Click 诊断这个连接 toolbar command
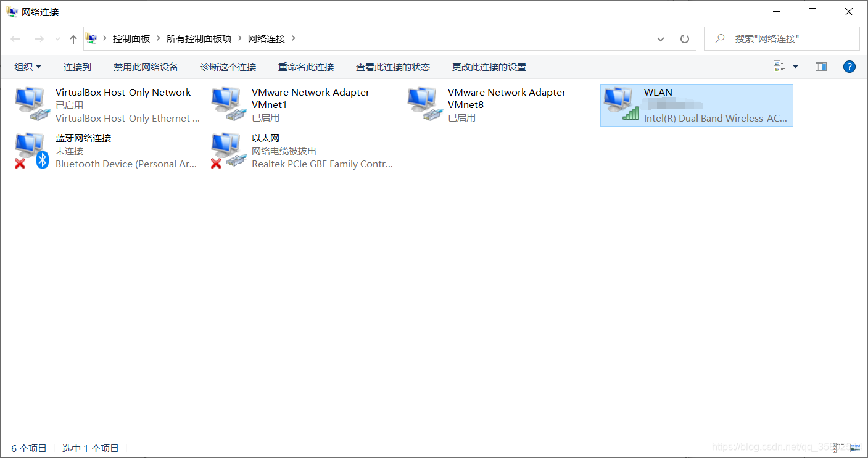Screen dimensions: 868x458 pos(228,67)
